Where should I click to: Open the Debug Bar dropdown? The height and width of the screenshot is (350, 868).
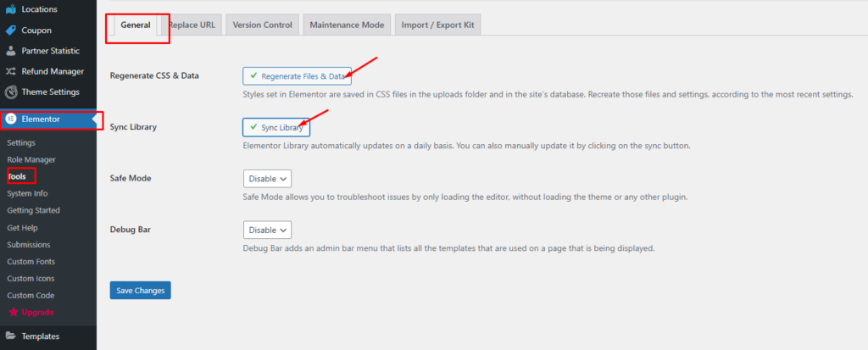pyautogui.click(x=267, y=230)
